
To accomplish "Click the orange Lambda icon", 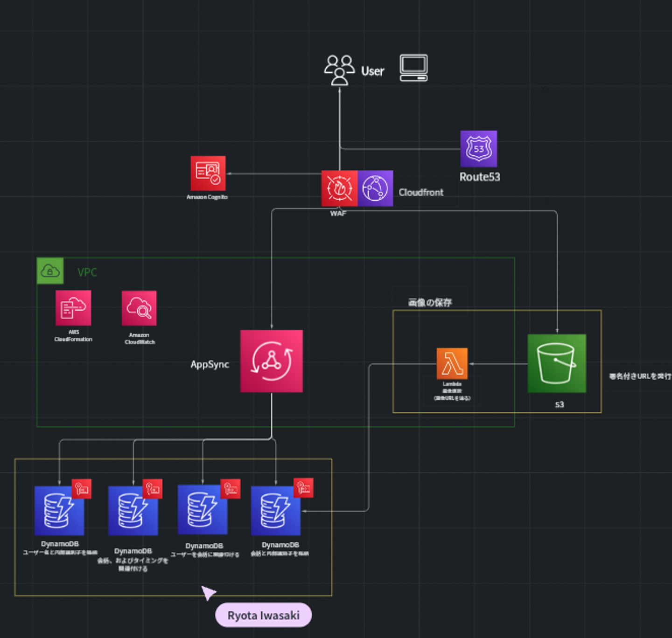I will (452, 363).
